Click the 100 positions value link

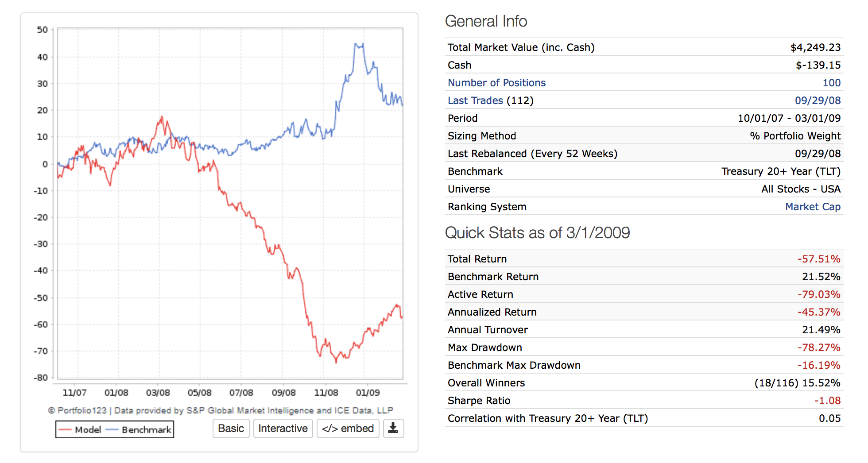[x=831, y=83]
